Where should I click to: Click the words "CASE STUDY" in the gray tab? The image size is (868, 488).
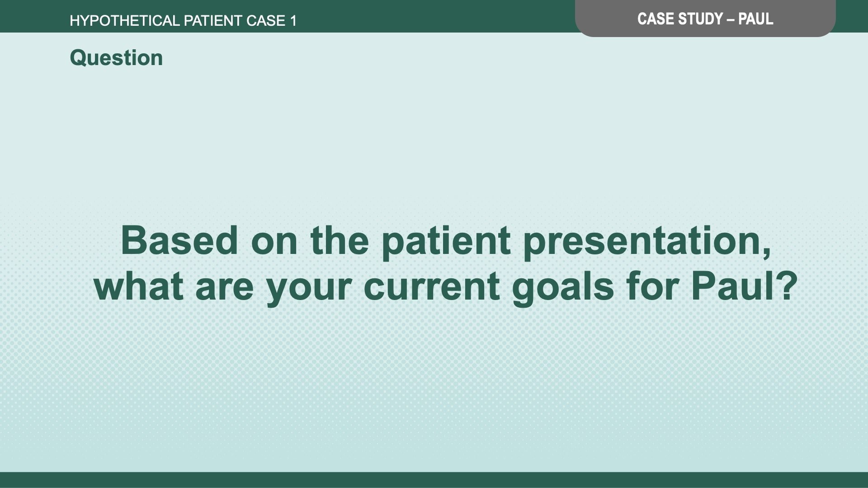680,19
